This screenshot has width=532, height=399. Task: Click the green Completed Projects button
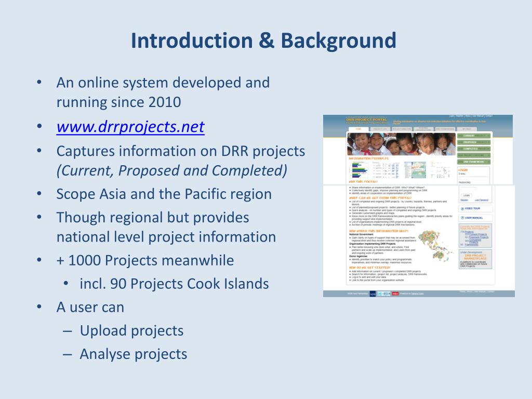[x=474, y=149]
